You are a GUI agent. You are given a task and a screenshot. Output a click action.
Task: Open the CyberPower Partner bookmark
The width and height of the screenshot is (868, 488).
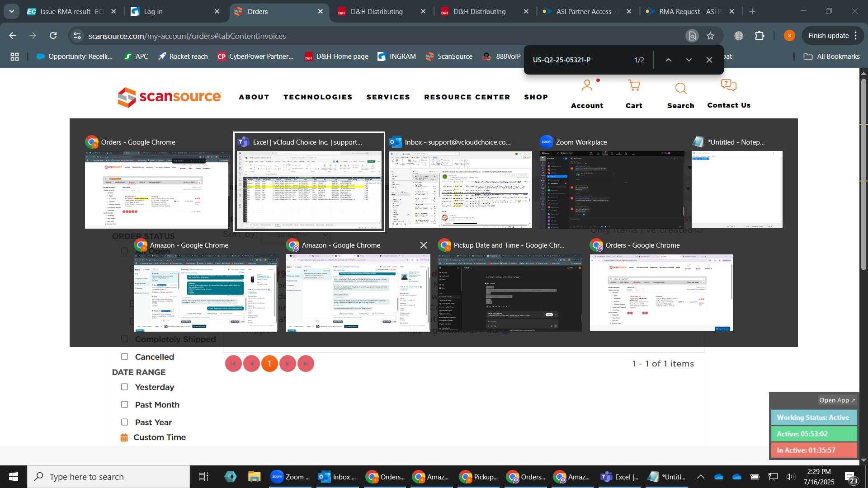tap(255, 56)
